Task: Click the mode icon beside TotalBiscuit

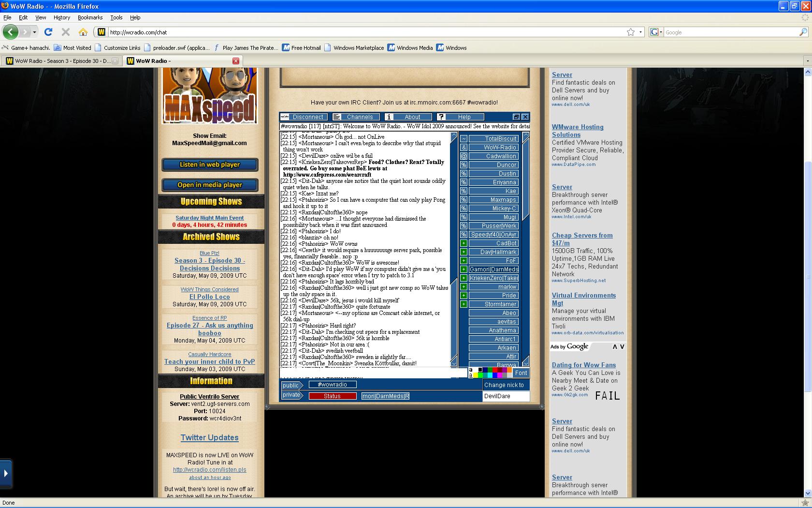Action: 464,139
